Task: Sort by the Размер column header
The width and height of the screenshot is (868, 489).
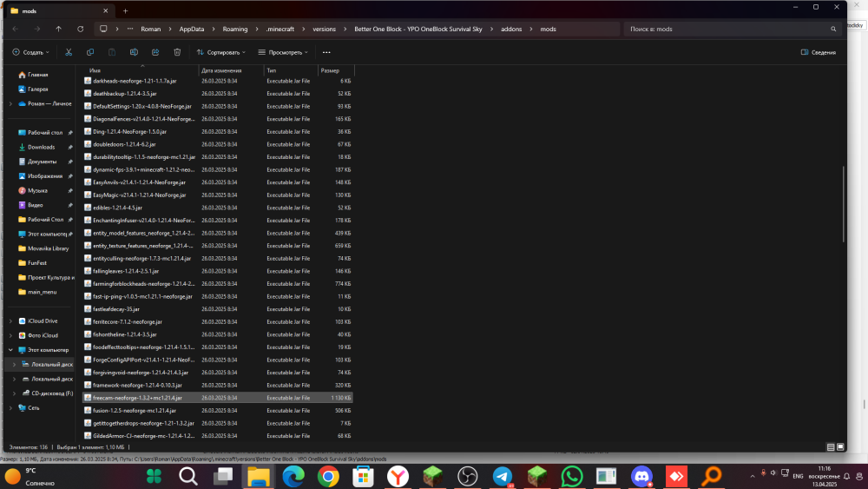Action: (x=336, y=70)
